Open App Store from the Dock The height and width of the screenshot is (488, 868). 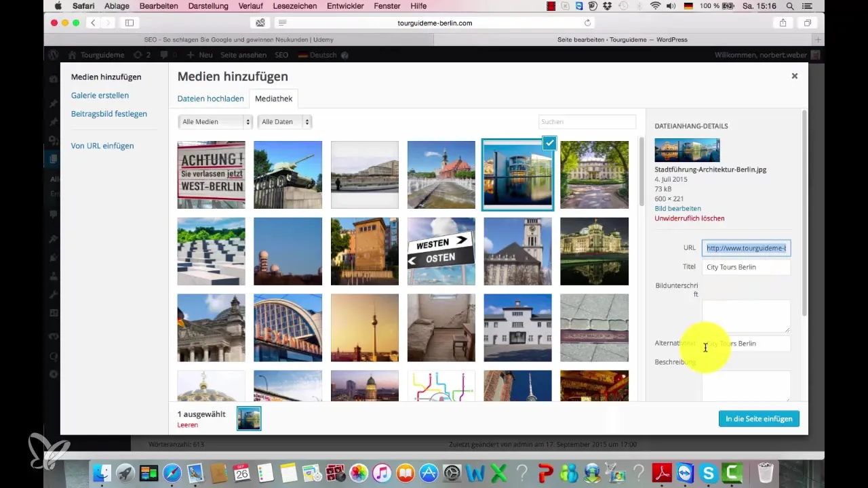[x=429, y=472]
